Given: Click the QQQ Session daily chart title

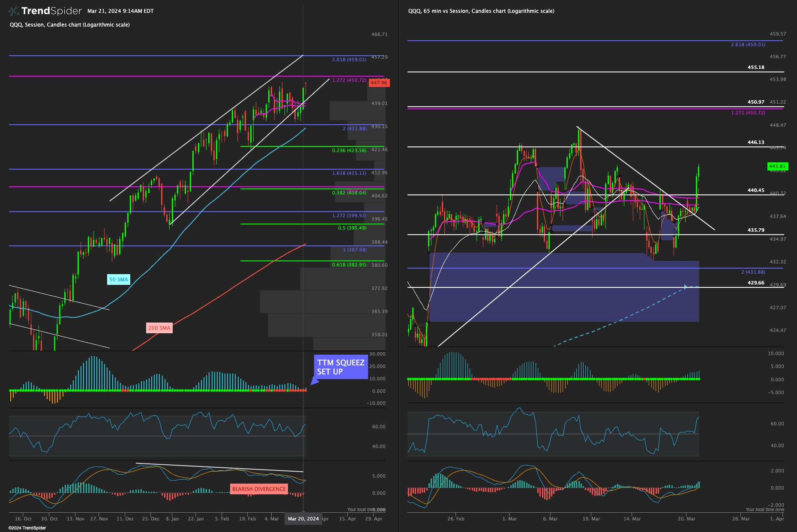Looking at the screenshot, I should 70,25.
